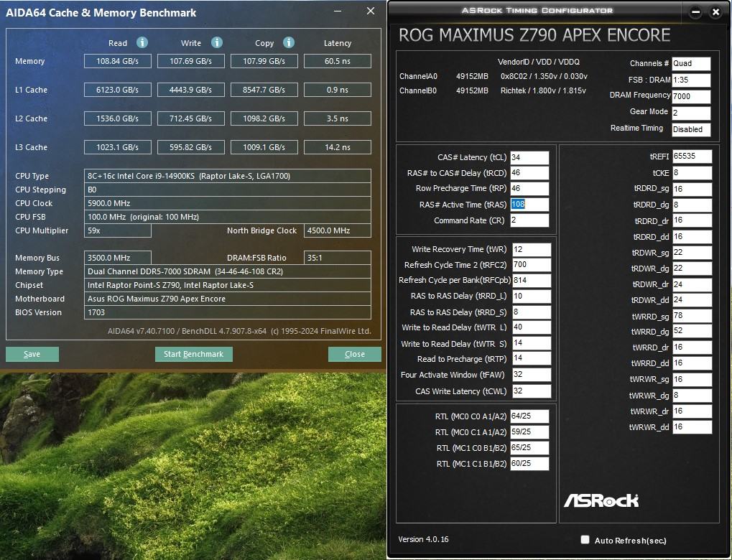Viewport: 732px width, 560px height.
Task: Enable the Auto Refresh(sec.) checkbox
Action: tap(585, 539)
